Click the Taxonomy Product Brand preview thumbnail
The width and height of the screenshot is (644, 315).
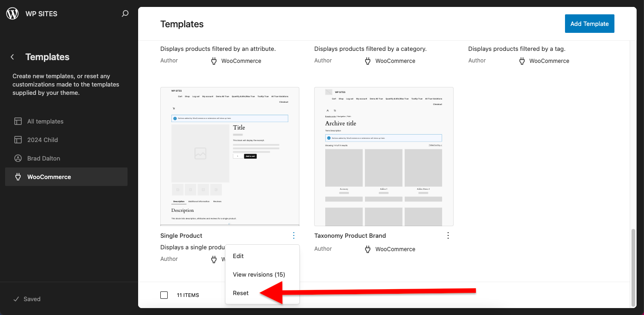pyautogui.click(x=383, y=156)
